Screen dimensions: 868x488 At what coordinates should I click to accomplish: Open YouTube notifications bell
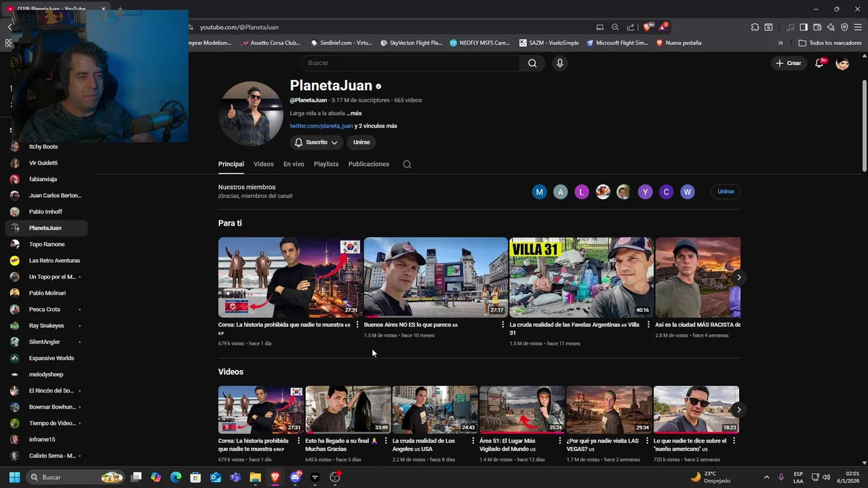(820, 63)
